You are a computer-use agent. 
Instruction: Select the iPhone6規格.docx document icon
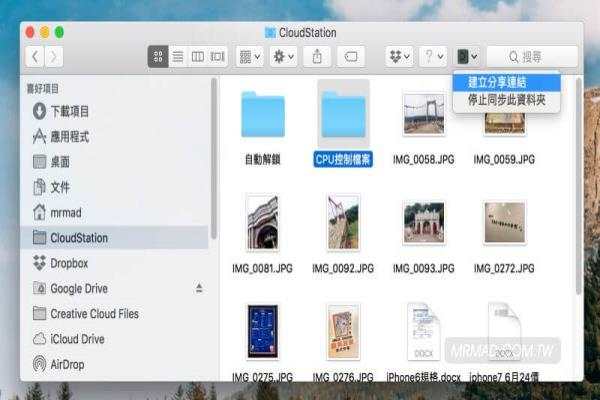(x=424, y=331)
